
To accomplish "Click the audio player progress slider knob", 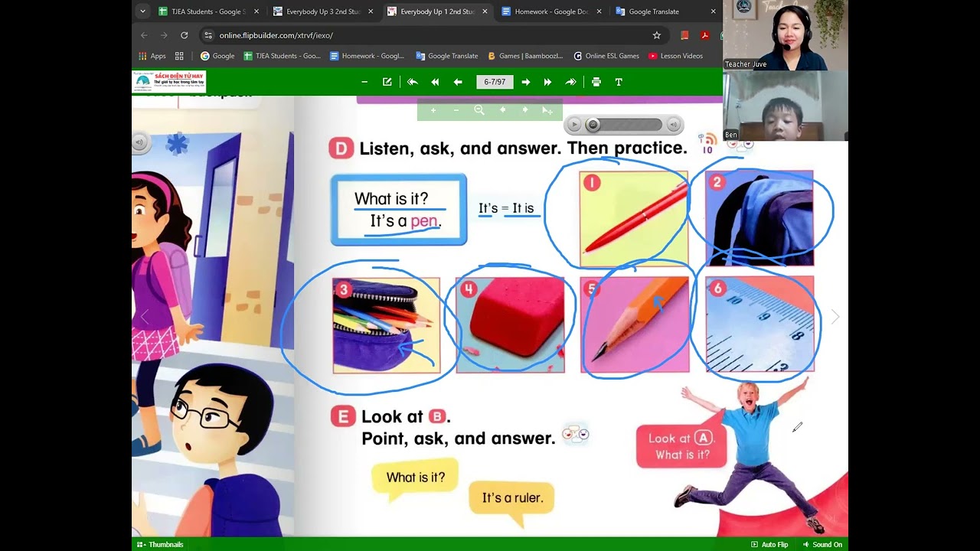I will (x=593, y=125).
